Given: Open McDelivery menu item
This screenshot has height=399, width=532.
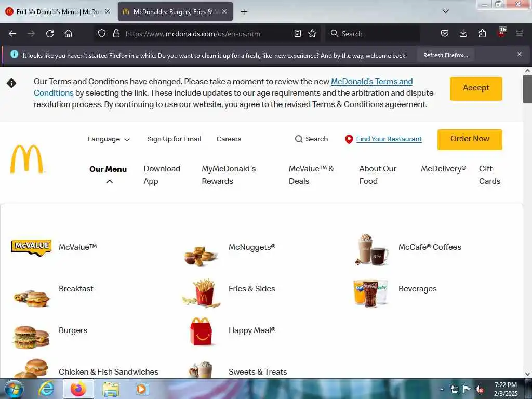Looking at the screenshot, I should (x=444, y=169).
